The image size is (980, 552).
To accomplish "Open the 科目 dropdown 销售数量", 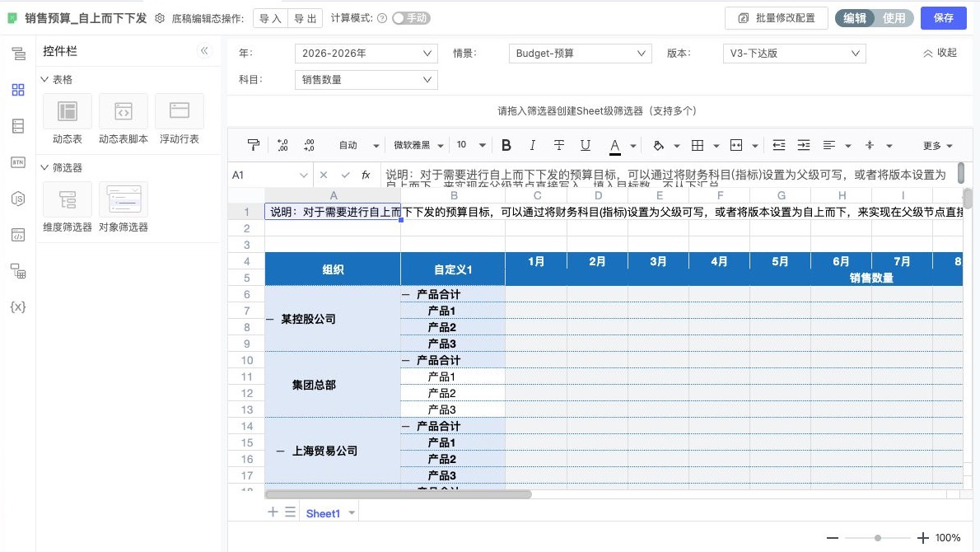I will click(366, 79).
